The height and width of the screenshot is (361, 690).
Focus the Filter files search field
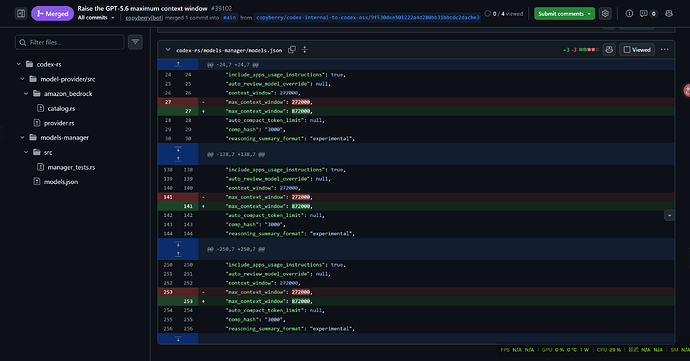point(70,42)
